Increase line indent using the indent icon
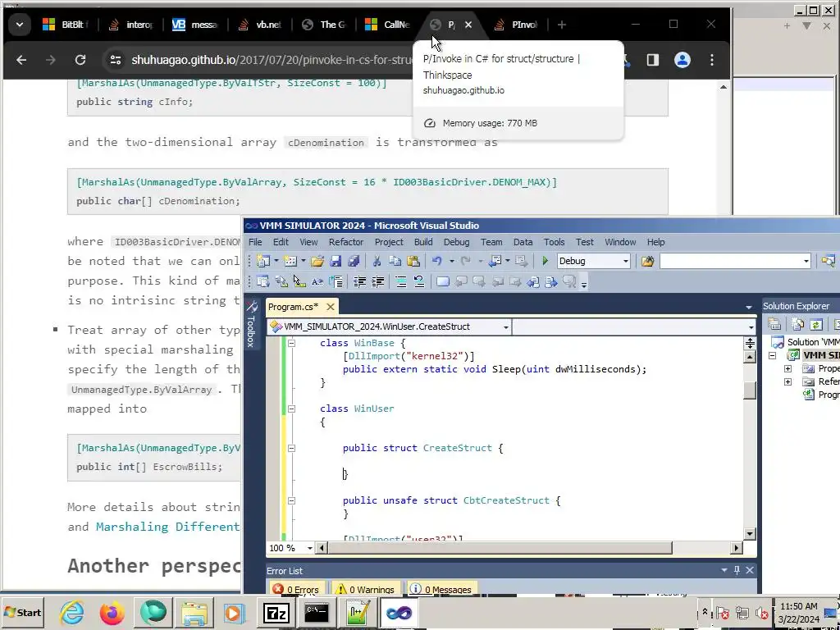This screenshot has width=840, height=630. (x=377, y=282)
